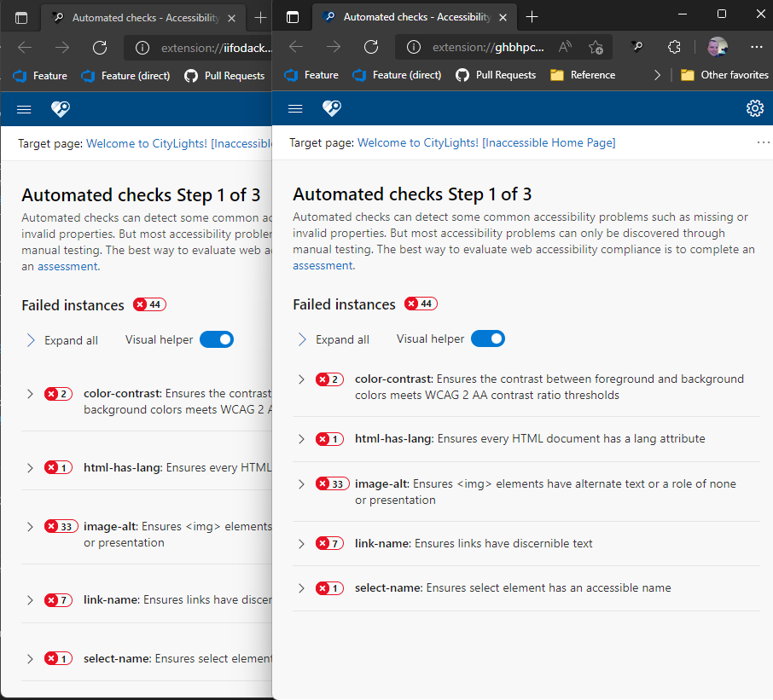Expand html-has-lang rule in the right window
Image resolution: width=773 pixels, height=700 pixels.
301,439
